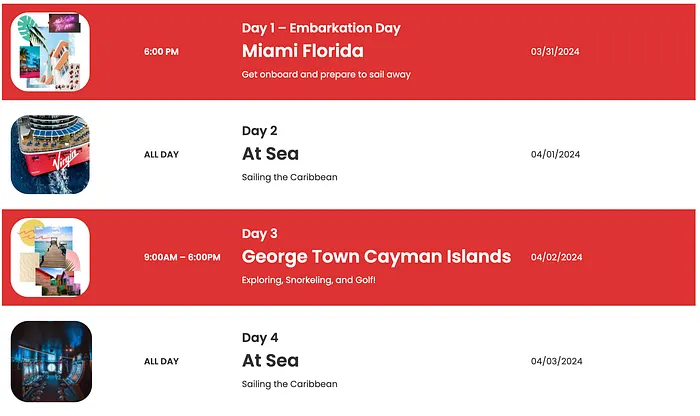Select the 9:00AM – 6:00PM port hours
The image size is (700, 416).
(x=182, y=257)
